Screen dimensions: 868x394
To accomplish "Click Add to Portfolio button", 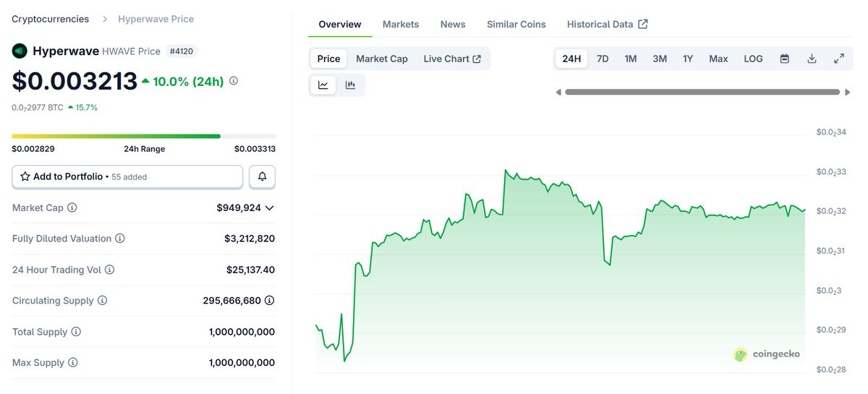I will (127, 176).
